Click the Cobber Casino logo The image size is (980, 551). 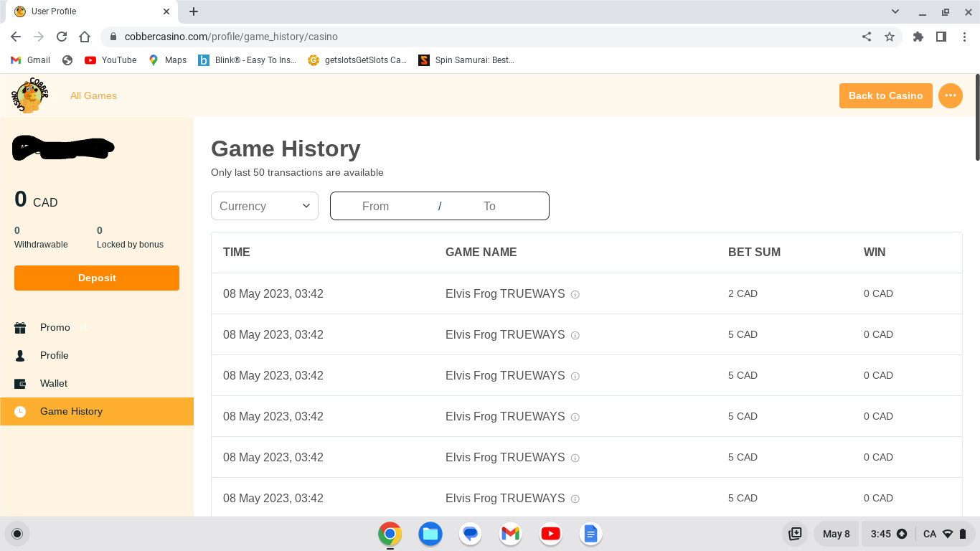pyautogui.click(x=30, y=95)
